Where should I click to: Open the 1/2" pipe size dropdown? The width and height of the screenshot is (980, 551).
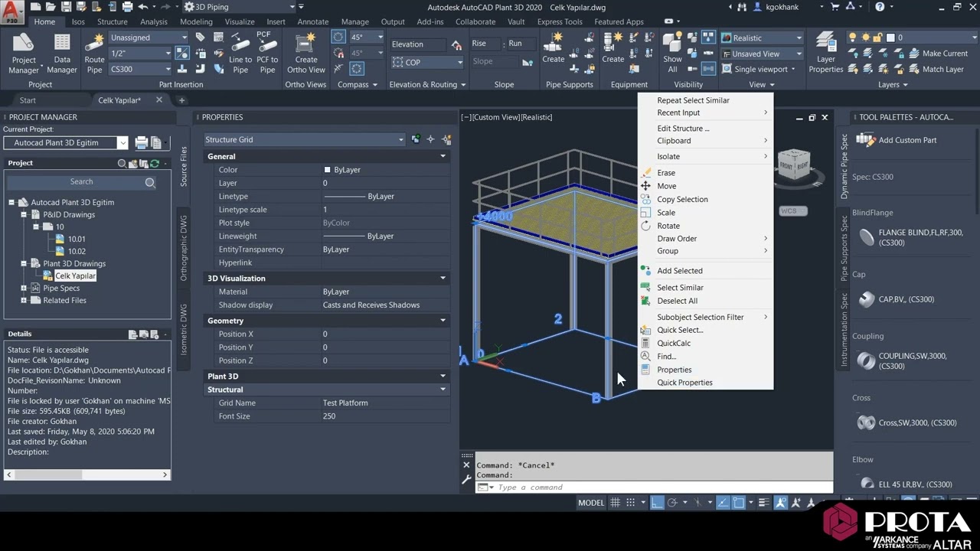click(x=141, y=53)
